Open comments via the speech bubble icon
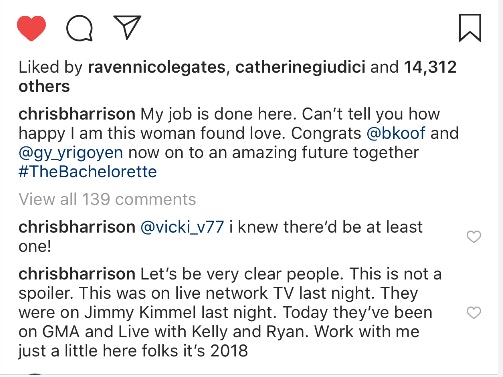Image resolution: width=503 pixels, height=377 pixels. click(x=79, y=28)
